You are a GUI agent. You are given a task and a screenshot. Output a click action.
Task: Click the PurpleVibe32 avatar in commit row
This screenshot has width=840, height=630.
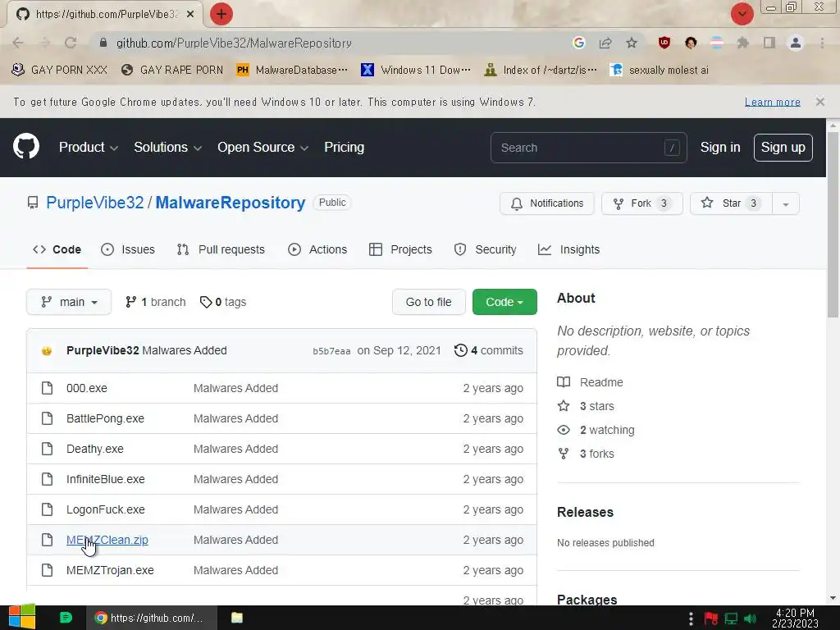coord(47,351)
